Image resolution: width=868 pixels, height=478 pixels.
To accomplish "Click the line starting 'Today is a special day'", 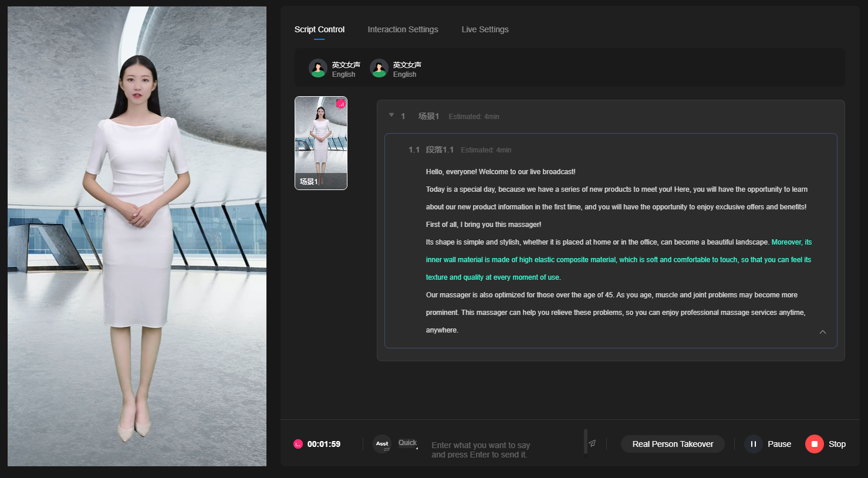I will [x=617, y=189].
